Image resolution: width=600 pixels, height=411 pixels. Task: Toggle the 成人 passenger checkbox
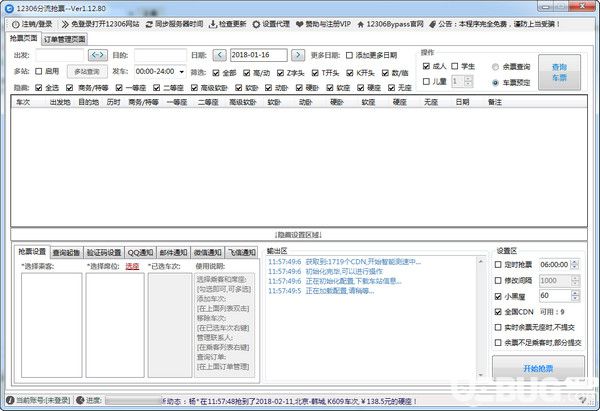tap(426, 66)
